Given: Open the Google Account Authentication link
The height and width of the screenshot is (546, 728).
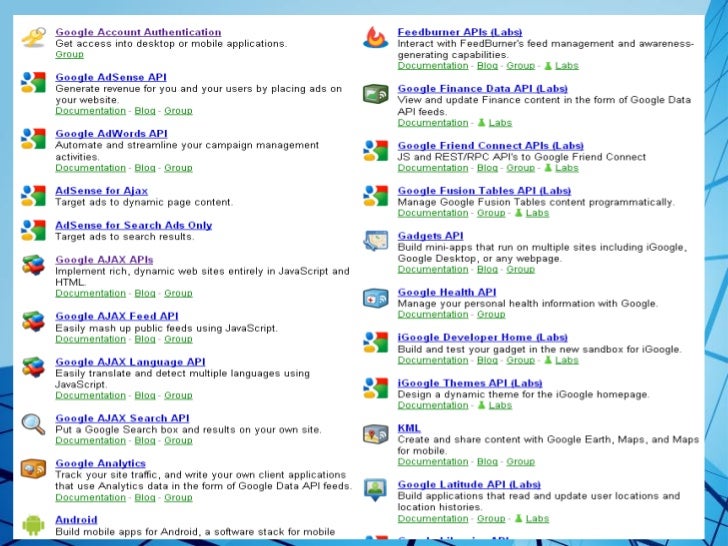Looking at the screenshot, I should tap(138, 32).
